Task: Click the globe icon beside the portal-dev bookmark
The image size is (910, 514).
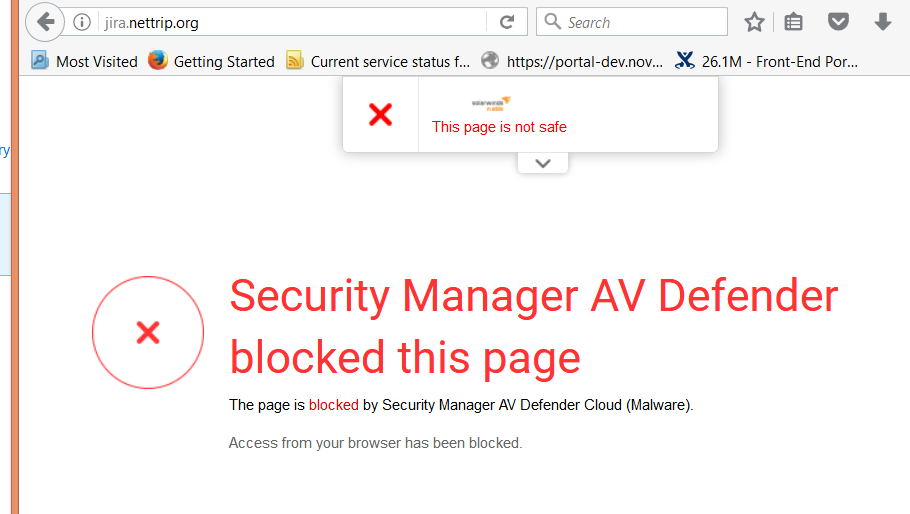Action: click(x=490, y=60)
